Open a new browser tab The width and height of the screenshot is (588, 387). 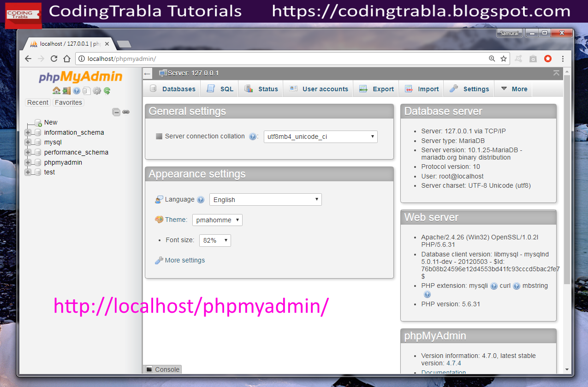click(x=124, y=44)
